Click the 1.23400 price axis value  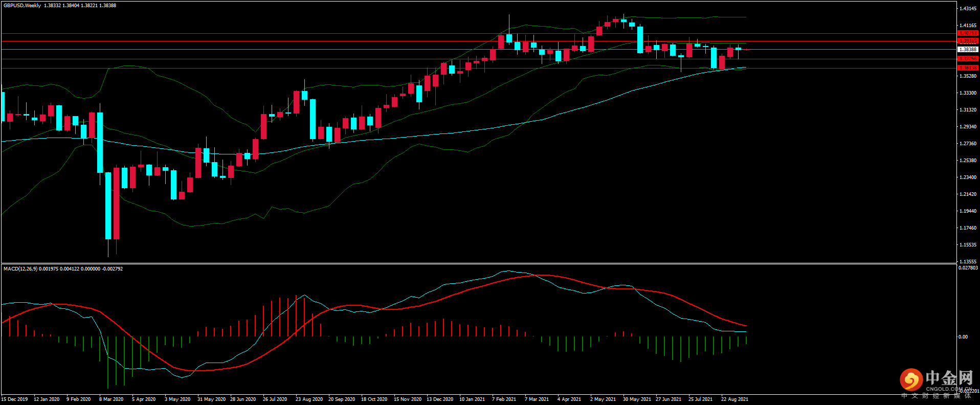click(968, 177)
